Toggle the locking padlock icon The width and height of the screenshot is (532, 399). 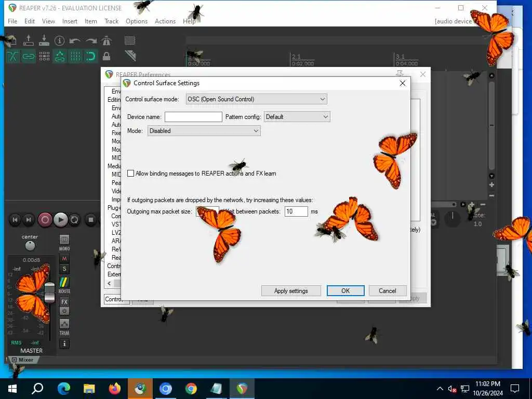pos(107,56)
